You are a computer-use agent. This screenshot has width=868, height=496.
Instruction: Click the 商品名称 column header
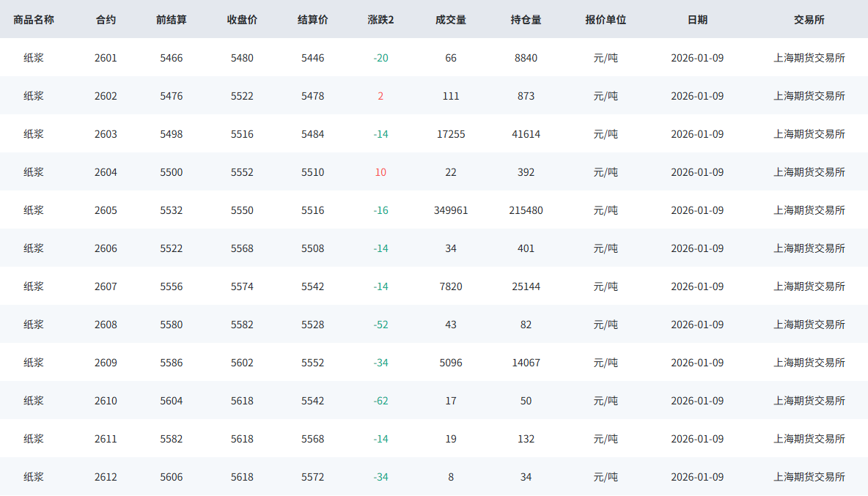coord(34,20)
